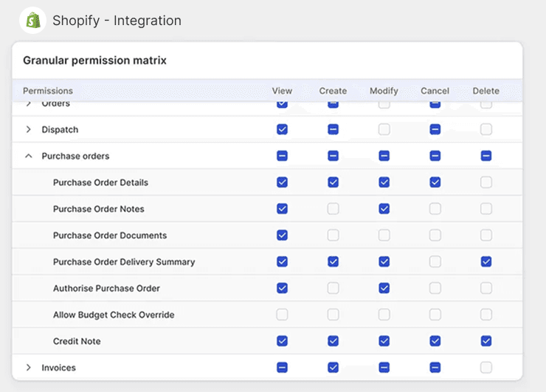Expand the Dispatch row

[29, 130]
